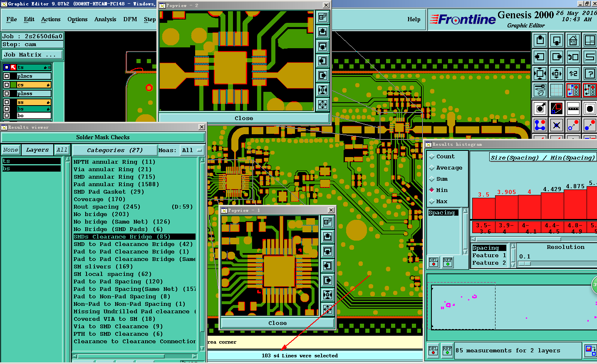597x364 pixels.
Task: Open the Analysis menu
Action: (x=105, y=19)
